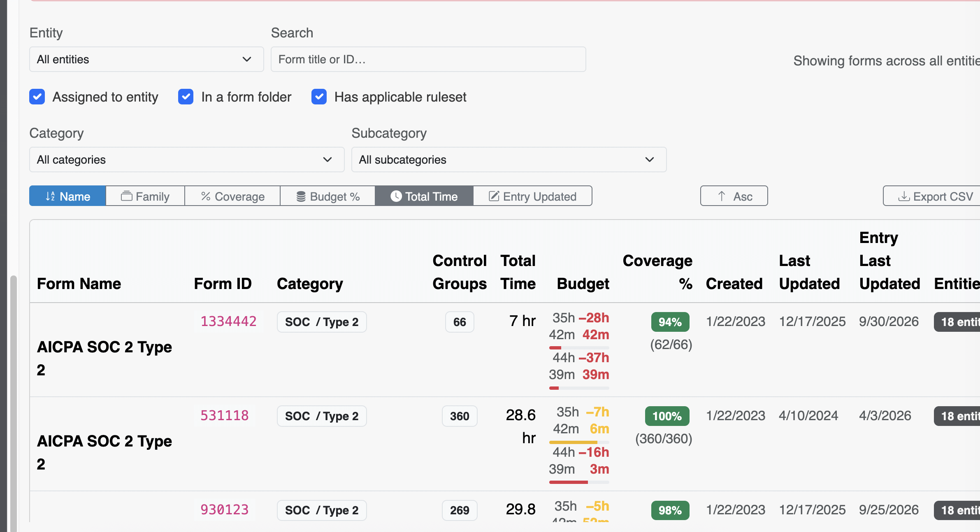Open form ID 1334442 link

(228, 321)
